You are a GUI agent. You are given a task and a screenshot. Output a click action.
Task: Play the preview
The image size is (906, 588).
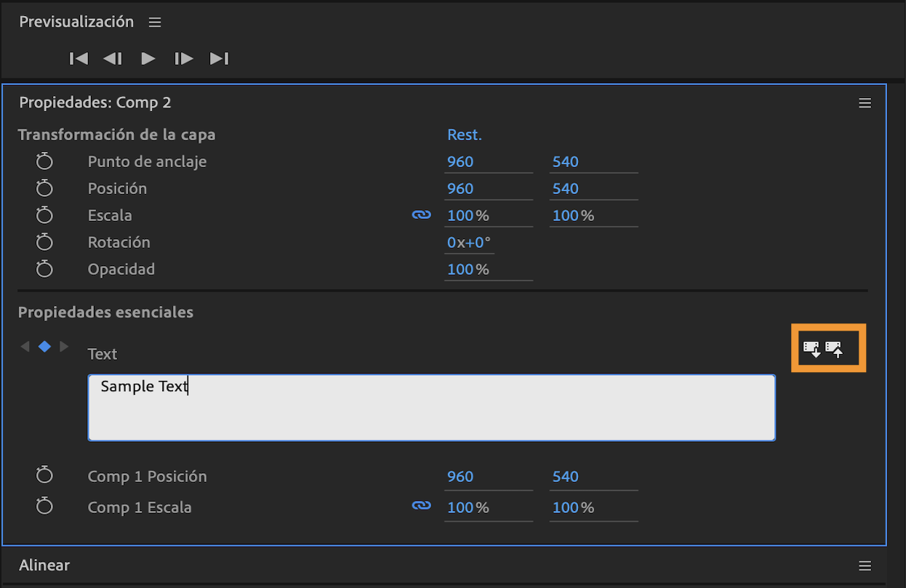coord(148,58)
